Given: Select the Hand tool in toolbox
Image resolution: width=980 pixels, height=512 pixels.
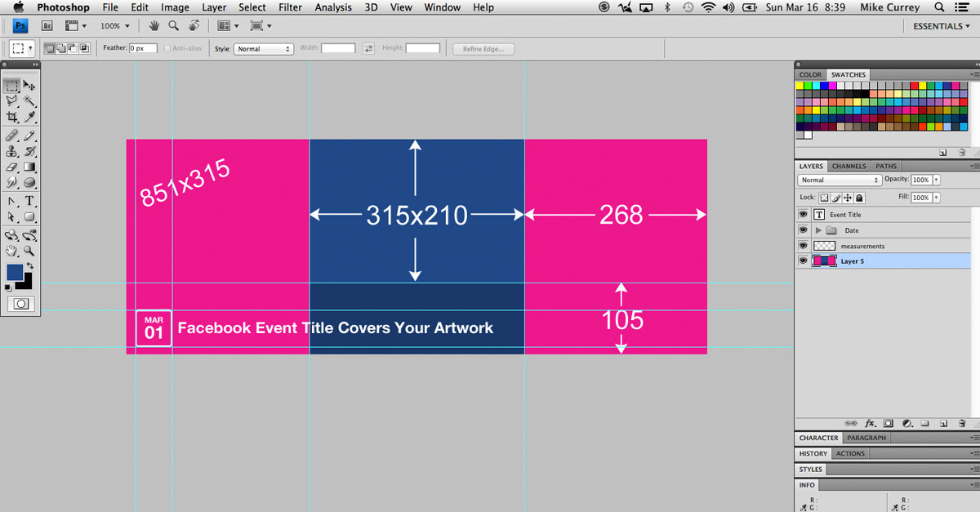Looking at the screenshot, I should 11,252.
